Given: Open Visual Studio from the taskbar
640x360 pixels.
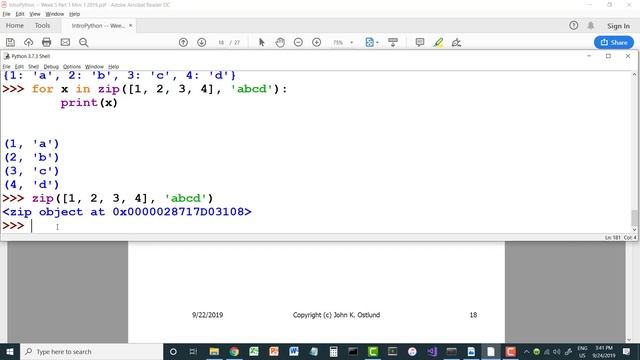Looking at the screenshot, I should (x=432, y=351).
